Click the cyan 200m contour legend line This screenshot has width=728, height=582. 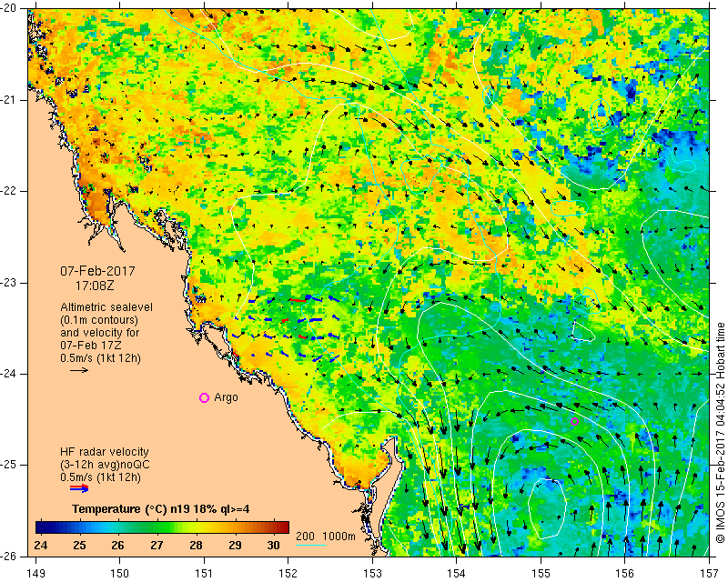tap(310, 545)
